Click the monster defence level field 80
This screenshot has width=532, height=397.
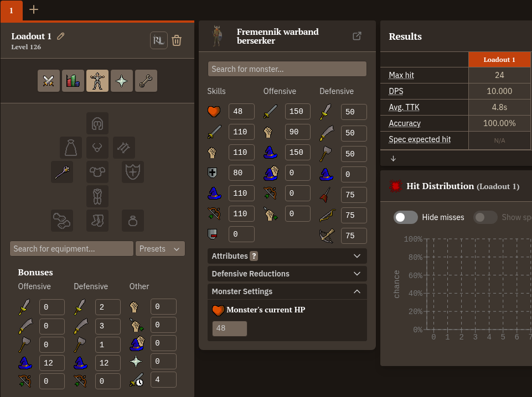tap(241, 173)
